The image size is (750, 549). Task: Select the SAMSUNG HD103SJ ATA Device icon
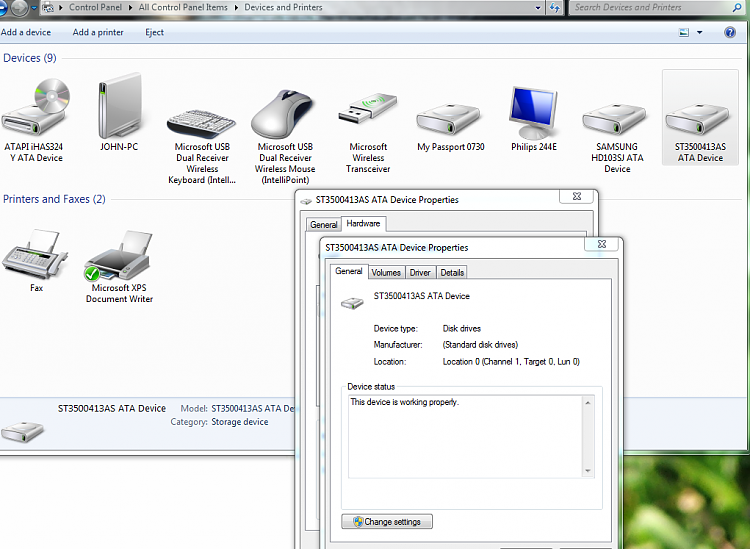tap(614, 119)
